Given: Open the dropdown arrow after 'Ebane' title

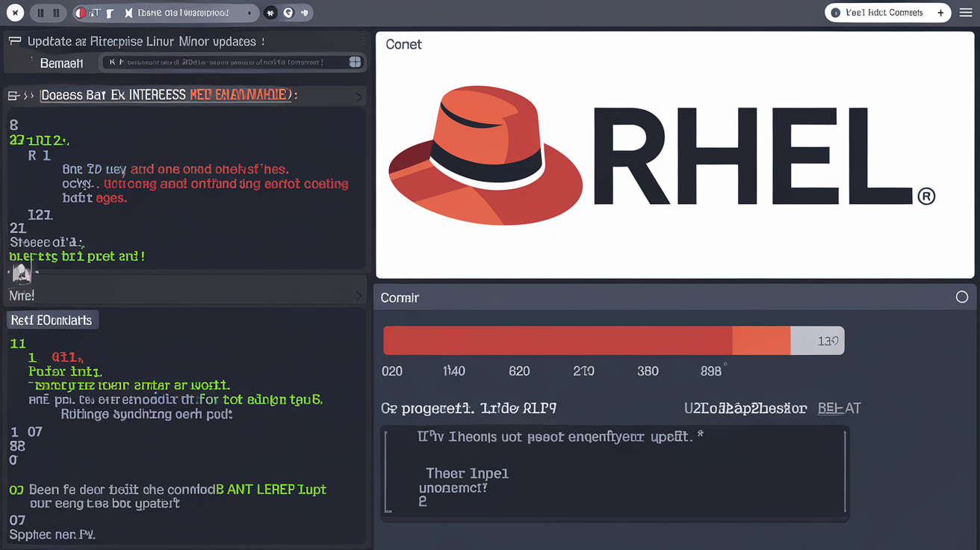Looking at the screenshot, I should (x=249, y=13).
